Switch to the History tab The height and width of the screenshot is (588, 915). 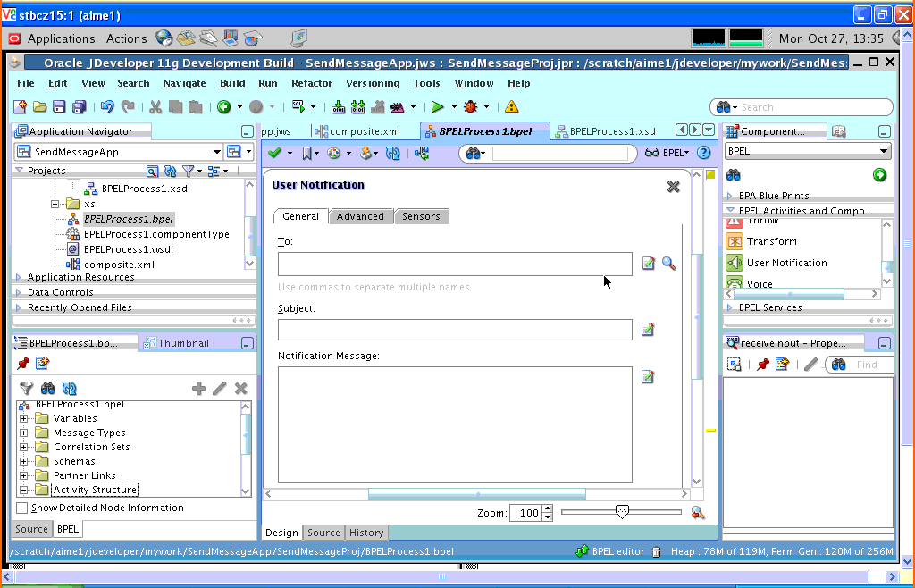coord(365,533)
